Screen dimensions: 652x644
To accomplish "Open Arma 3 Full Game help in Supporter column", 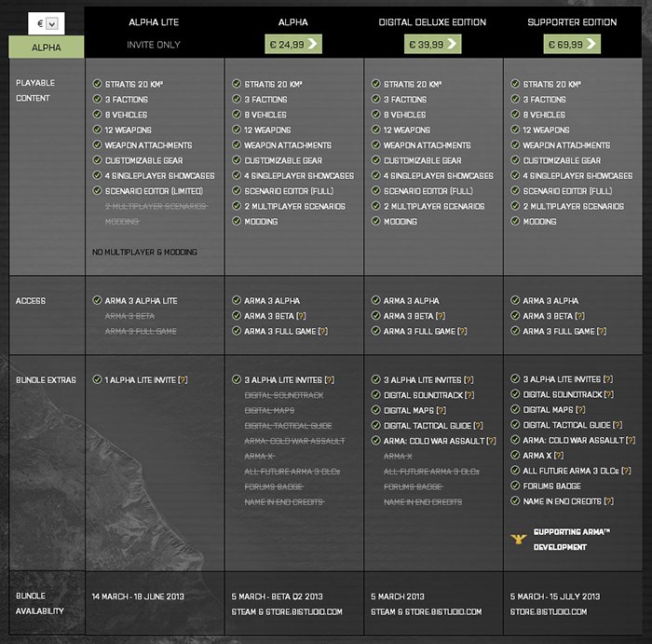I will click(602, 331).
